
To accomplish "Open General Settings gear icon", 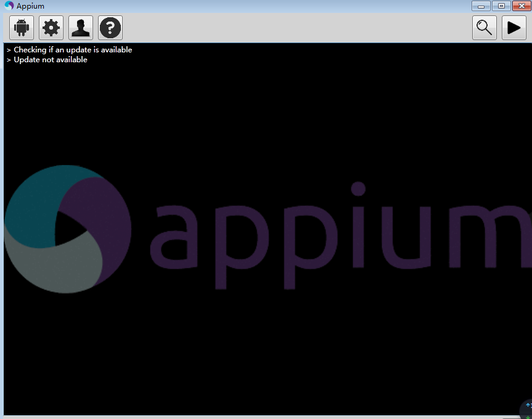I will click(x=51, y=28).
